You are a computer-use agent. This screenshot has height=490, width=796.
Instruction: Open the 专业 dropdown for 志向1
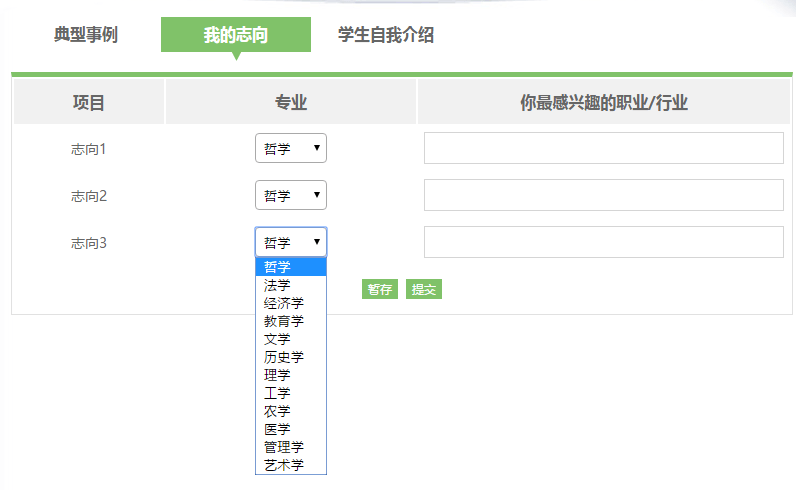[291, 148]
